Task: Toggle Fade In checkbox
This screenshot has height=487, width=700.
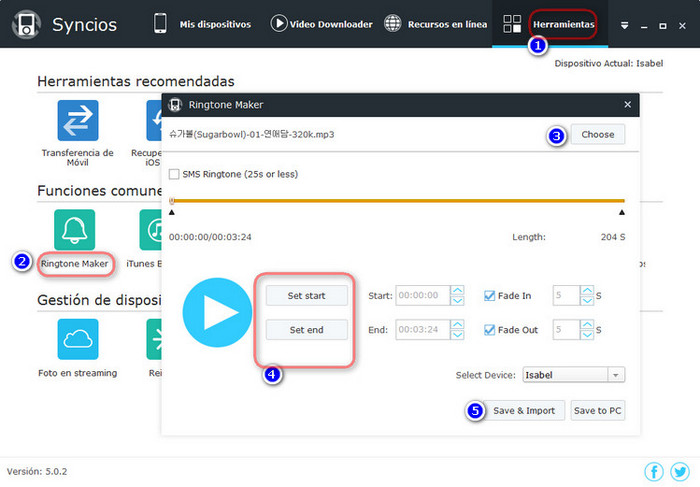Action: click(489, 296)
